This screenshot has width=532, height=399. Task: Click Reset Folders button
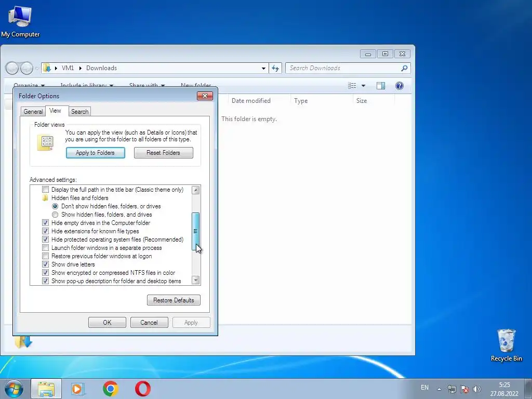tap(164, 153)
